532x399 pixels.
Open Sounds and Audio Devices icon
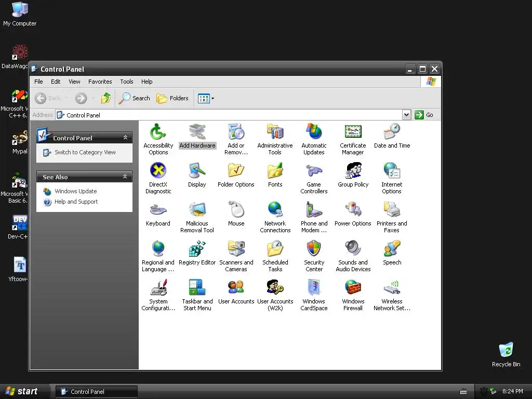coord(353,256)
